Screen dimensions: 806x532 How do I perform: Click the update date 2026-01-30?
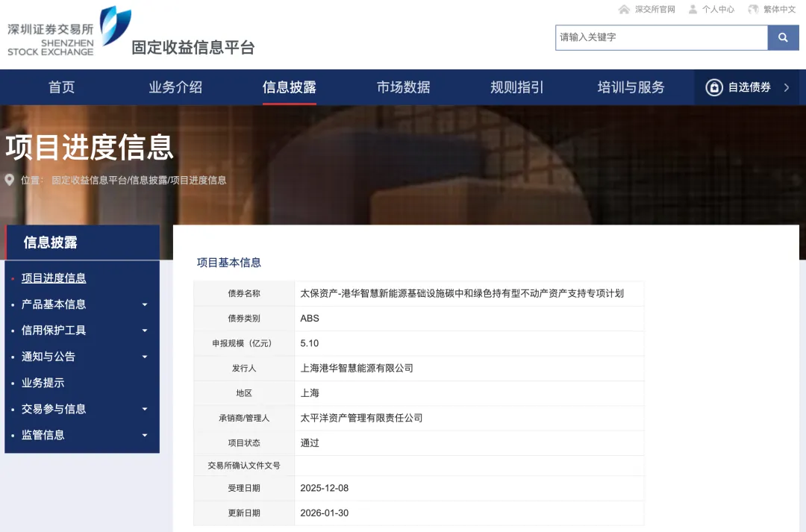point(325,513)
